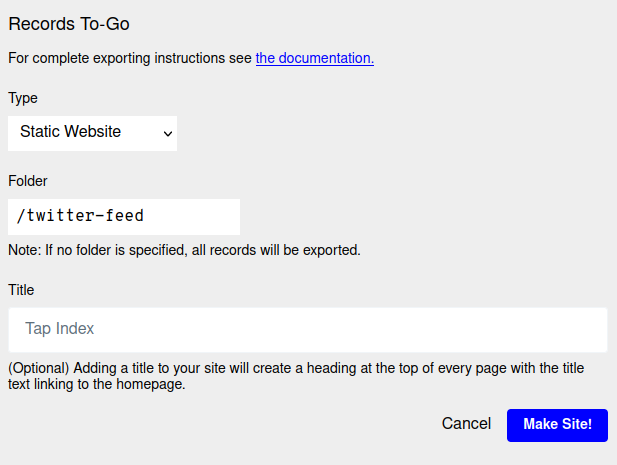Screen dimensions: 617x465
Task: Click the Folder field containing /twitter-feed
Action: pos(124,217)
